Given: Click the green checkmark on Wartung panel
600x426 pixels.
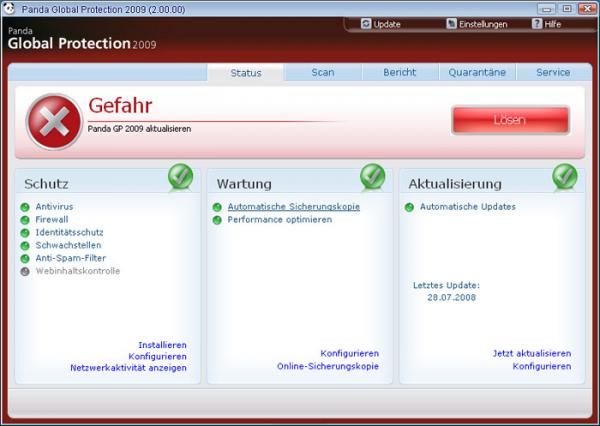Looking at the screenshot, I should pyautogui.click(x=373, y=176).
